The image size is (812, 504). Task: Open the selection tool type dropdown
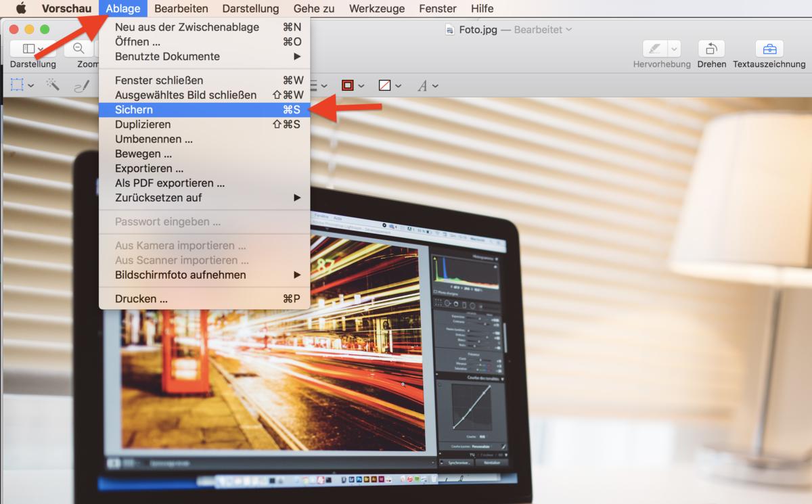point(30,86)
